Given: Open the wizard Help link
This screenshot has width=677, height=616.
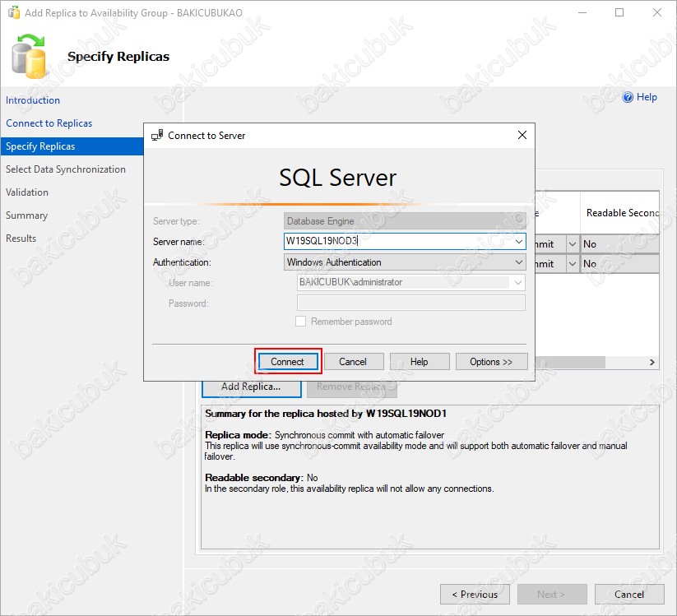Looking at the screenshot, I should [647, 97].
